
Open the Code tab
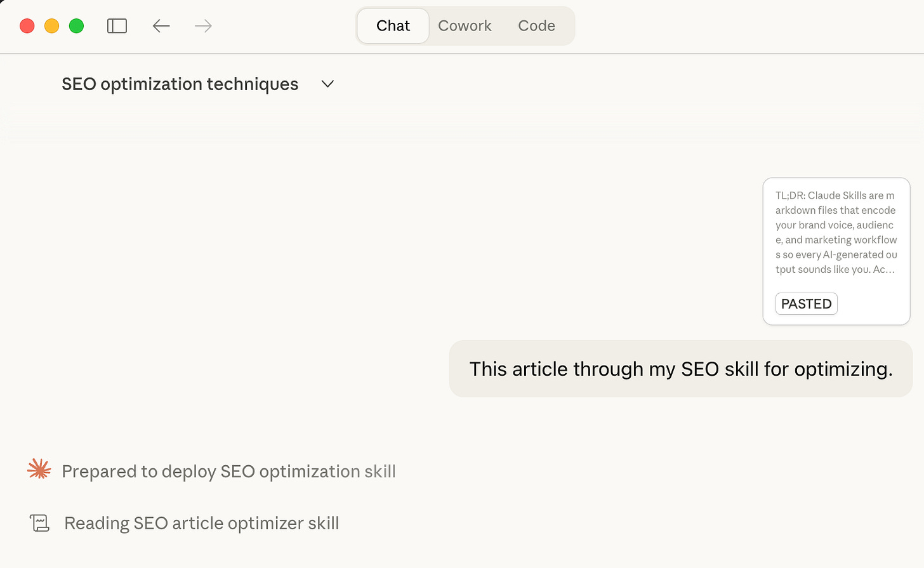tap(536, 26)
